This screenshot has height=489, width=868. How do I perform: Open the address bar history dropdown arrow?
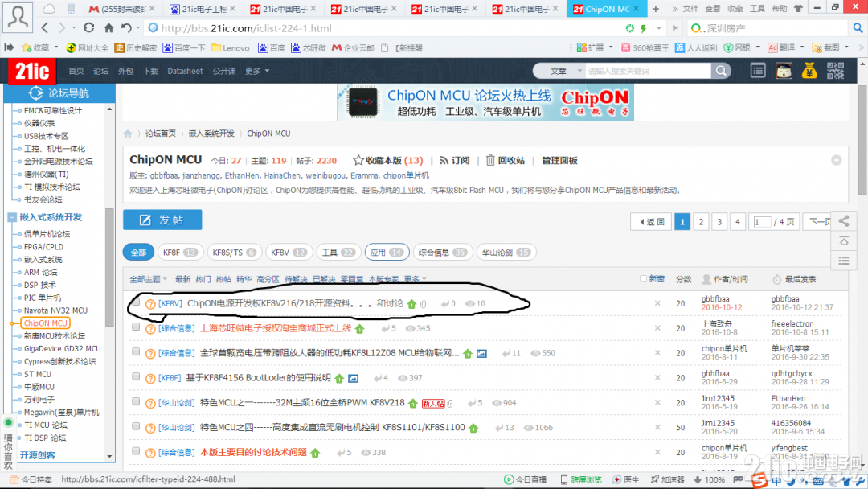pos(659,27)
